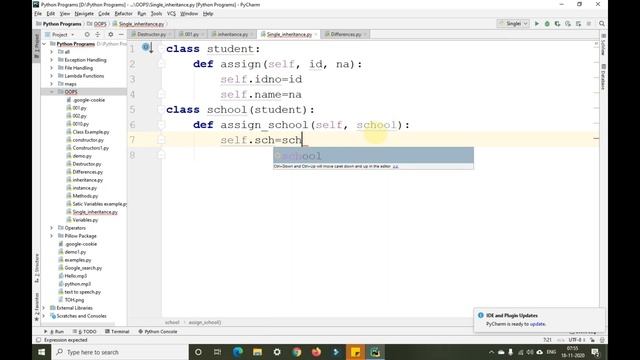
Task: Click in the Windows search box
Action: tap(120, 352)
